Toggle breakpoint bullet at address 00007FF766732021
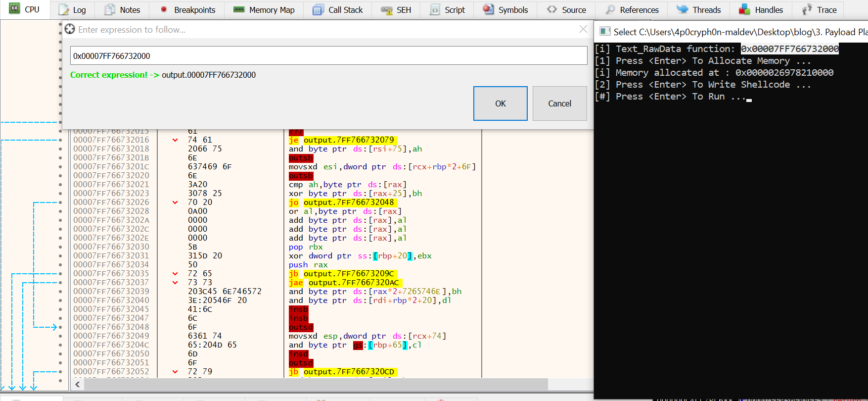Image resolution: width=868 pixels, height=401 pixels. [x=60, y=185]
